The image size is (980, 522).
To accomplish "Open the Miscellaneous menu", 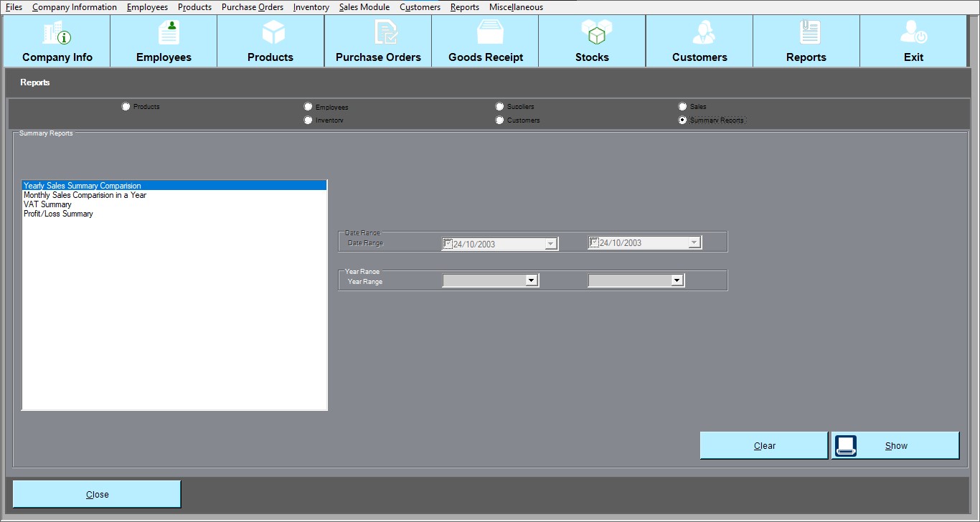I will click(x=516, y=7).
